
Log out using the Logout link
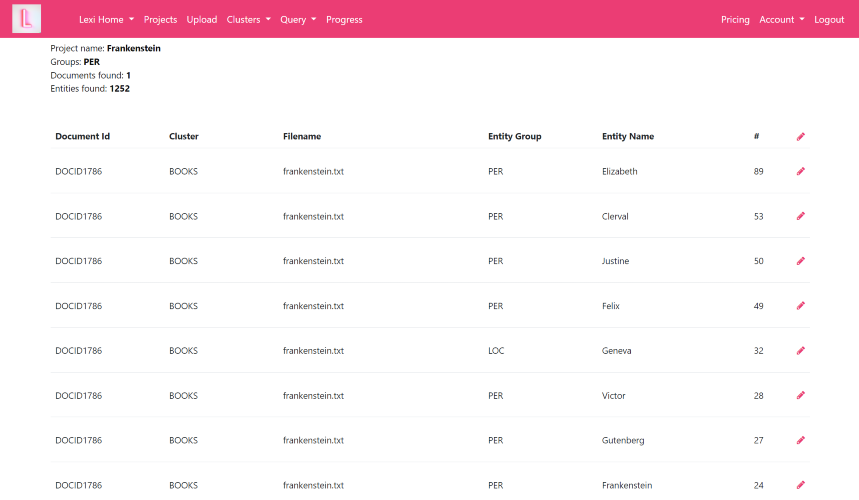click(x=829, y=20)
